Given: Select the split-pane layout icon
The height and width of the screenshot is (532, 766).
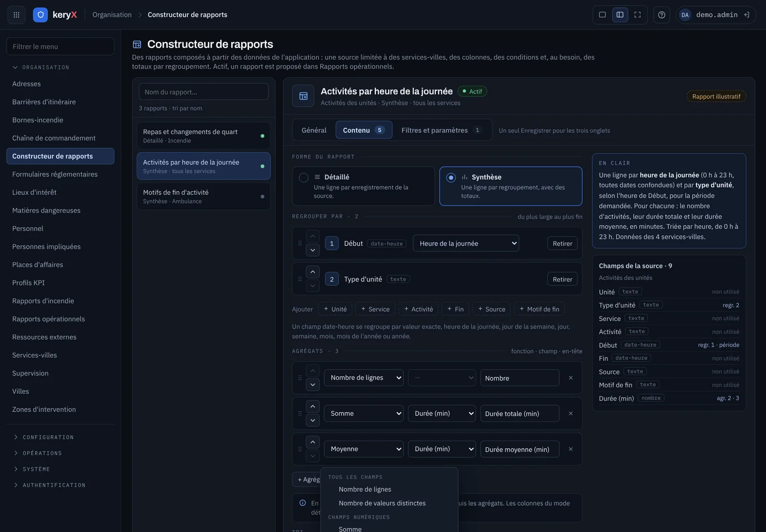Looking at the screenshot, I should [x=620, y=15].
